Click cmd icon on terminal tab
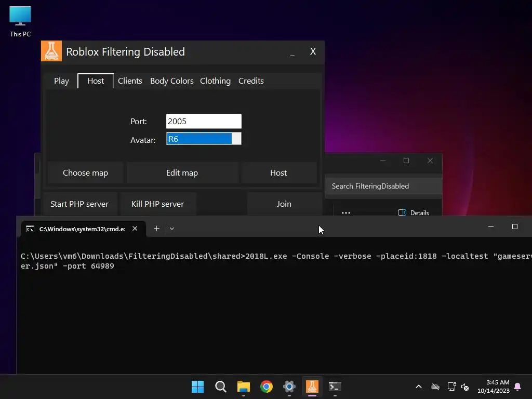 [30, 229]
